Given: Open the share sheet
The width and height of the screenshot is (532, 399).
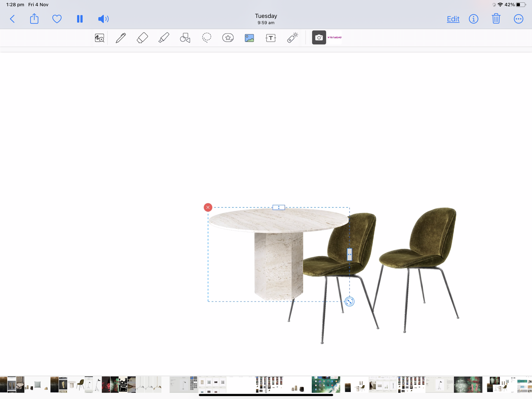Looking at the screenshot, I should coord(34,19).
